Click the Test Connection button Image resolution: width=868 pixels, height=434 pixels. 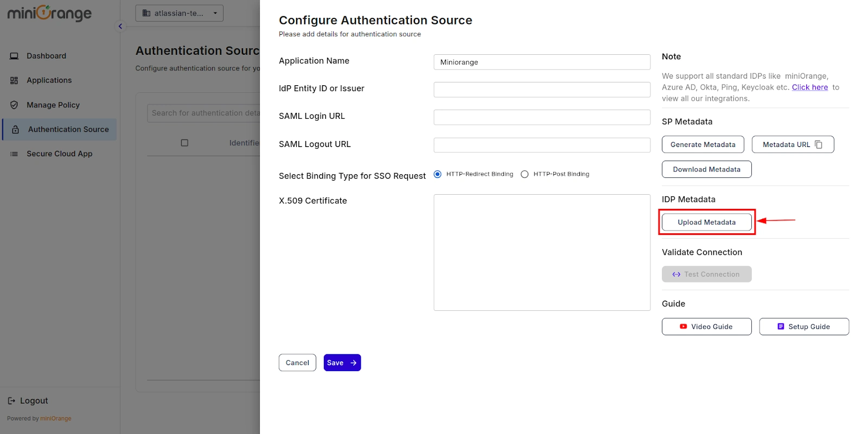click(x=706, y=275)
